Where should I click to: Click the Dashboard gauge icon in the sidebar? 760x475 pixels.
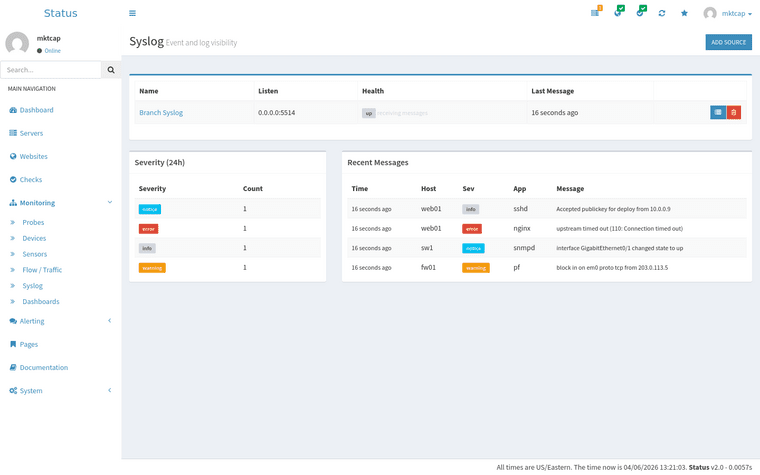(13, 110)
